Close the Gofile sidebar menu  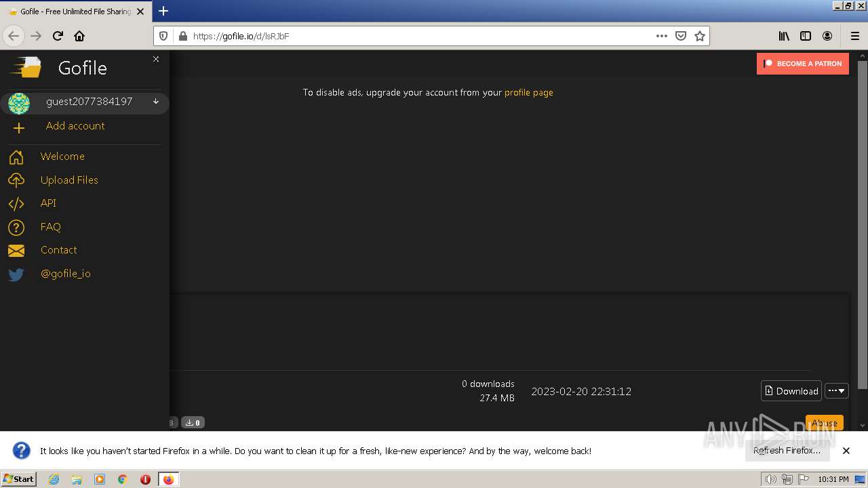click(156, 60)
